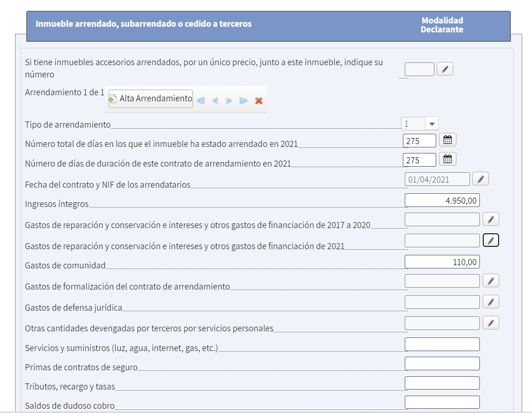Delete arrendamiento with red X icon

point(259,101)
